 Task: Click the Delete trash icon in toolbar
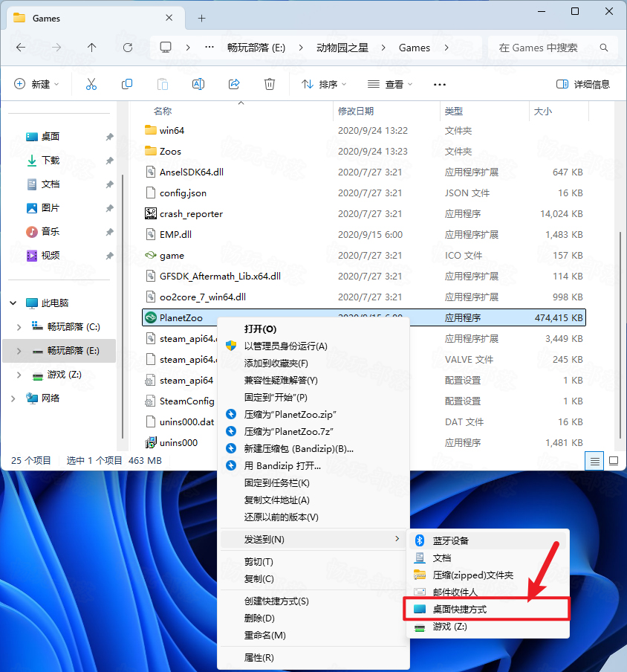(270, 84)
